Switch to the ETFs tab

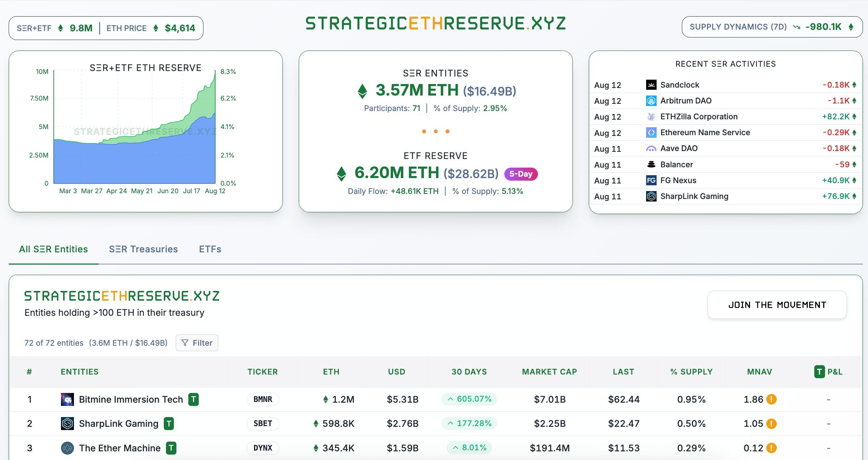click(210, 249)
